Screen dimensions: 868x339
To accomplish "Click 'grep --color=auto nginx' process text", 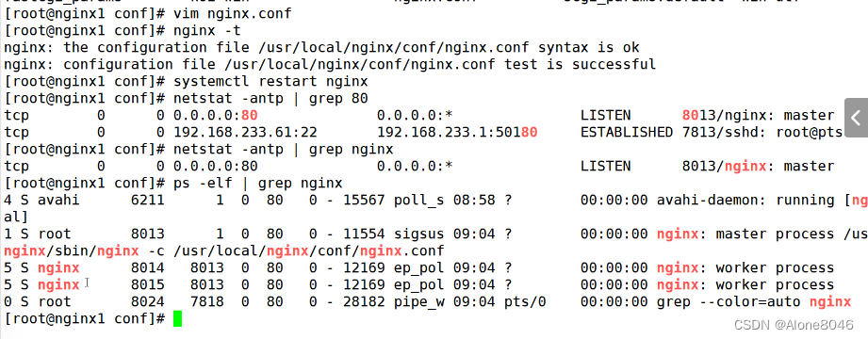I will click(x=754, y=302).
